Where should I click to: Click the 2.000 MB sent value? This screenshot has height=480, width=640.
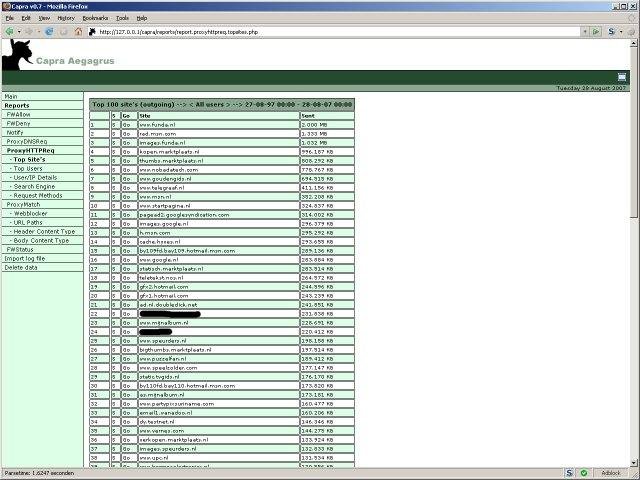coord(314,125)
